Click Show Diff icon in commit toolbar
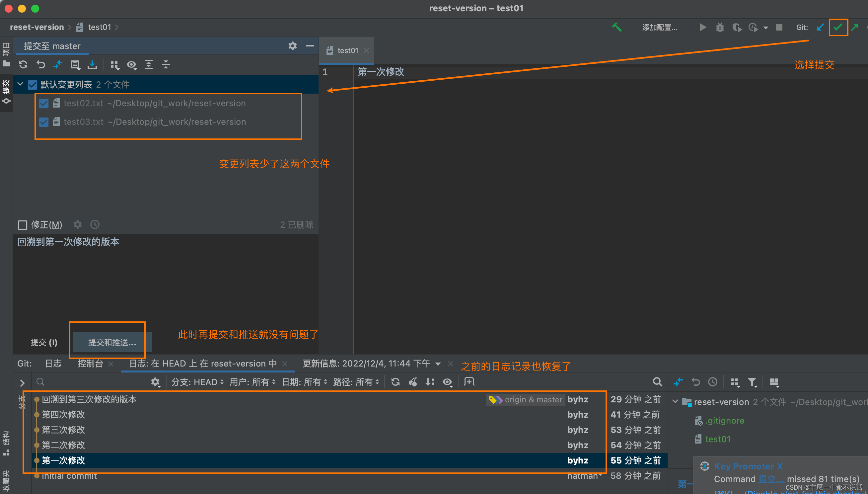Viewport: 868px width, 494px height. pyautogui.click(x=58, y=64)
